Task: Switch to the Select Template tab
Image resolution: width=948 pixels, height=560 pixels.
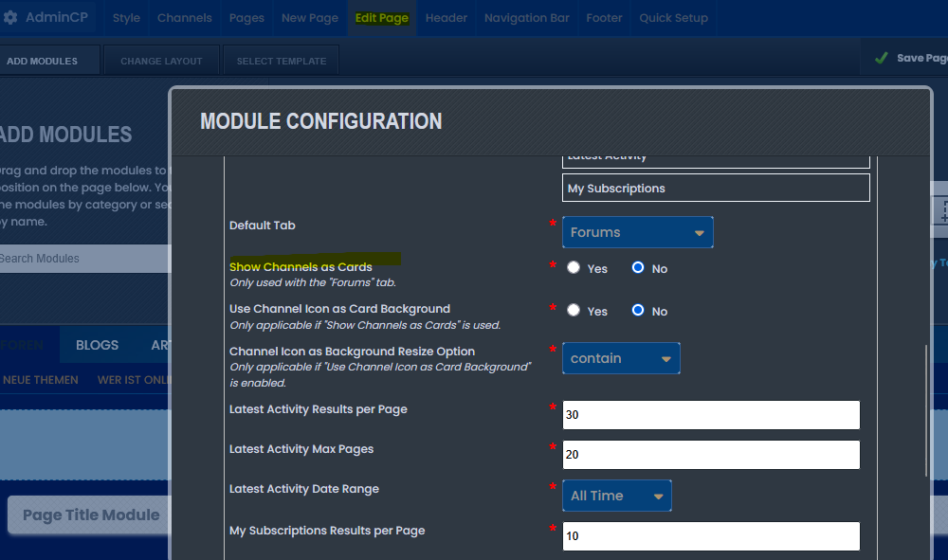Action: click(282, 61)
